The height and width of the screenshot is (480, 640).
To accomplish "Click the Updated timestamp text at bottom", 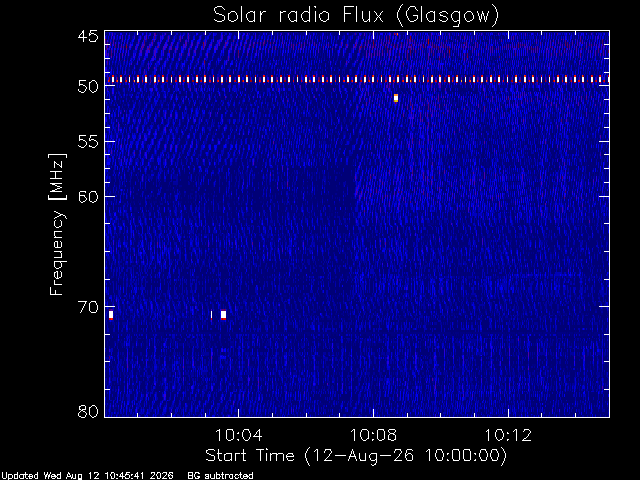I will [87, 476].
